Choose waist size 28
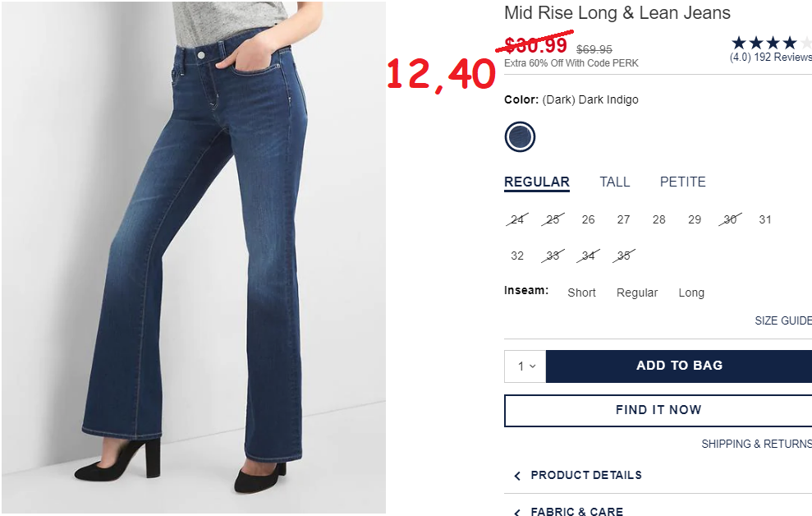This screenshot has height=516, width=812. pyautogui.click(x=658, y=219)
